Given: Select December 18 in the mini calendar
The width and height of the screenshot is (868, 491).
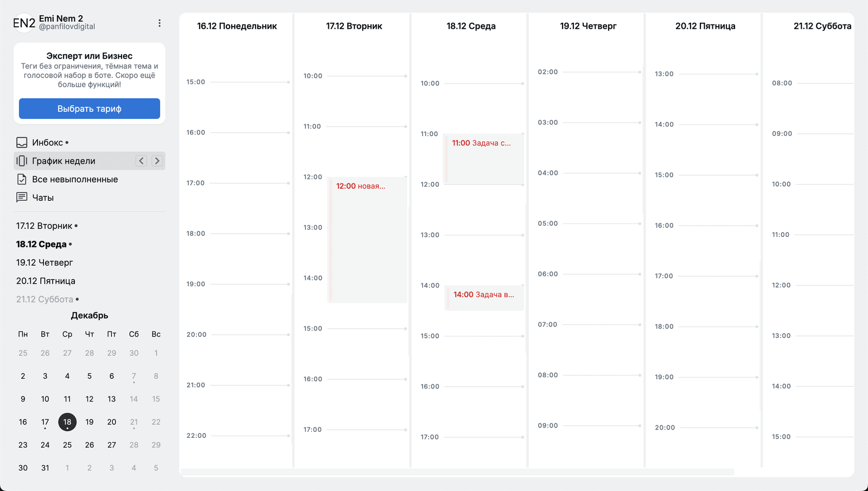Looking at the screenshot, I should (x=67, y=422).
